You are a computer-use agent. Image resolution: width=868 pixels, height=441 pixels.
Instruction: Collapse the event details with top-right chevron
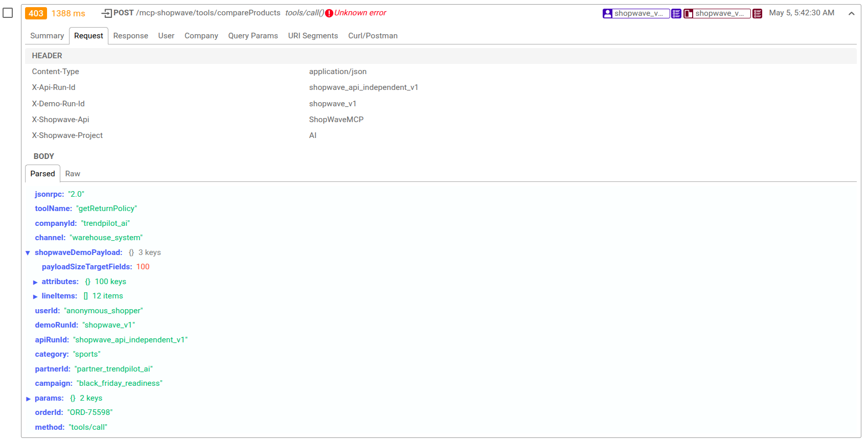(x=851, y=13)
